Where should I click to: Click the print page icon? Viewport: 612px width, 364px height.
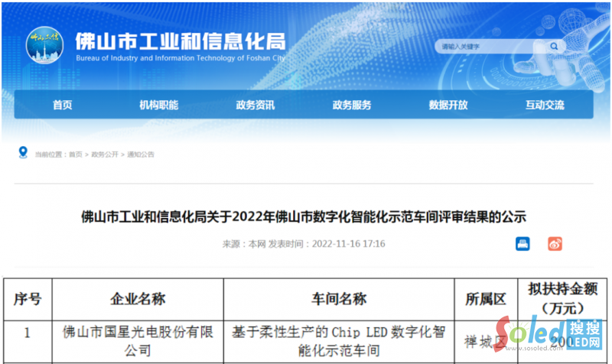click(x=522, y=244)
